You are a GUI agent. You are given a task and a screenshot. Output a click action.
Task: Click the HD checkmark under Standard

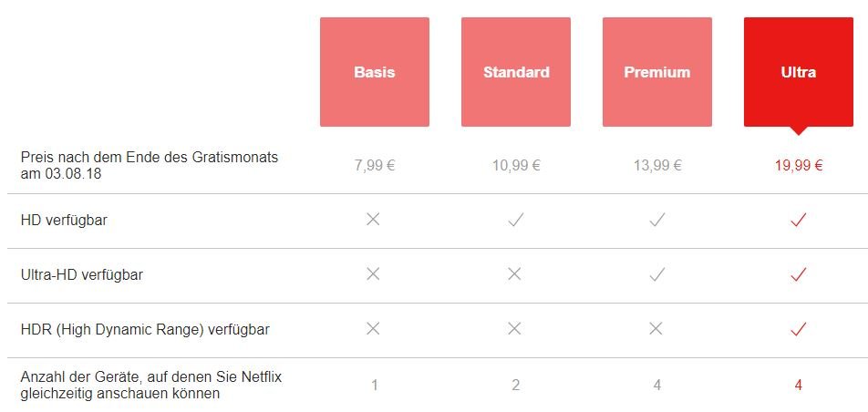(515, 221)
